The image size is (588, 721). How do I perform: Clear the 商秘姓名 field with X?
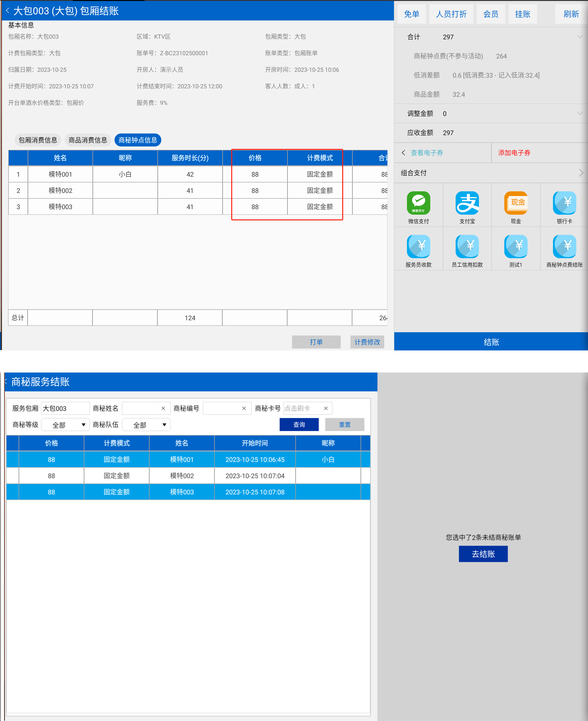click(x=163, y=408)
